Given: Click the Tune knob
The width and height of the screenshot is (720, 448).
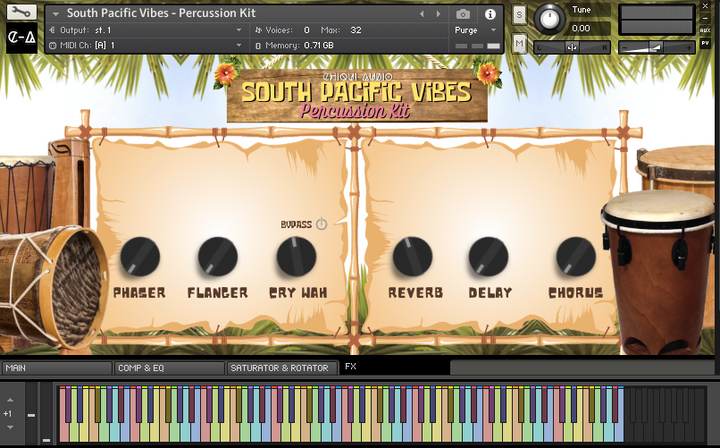Looking at the screenshot, I should (549, 19).
